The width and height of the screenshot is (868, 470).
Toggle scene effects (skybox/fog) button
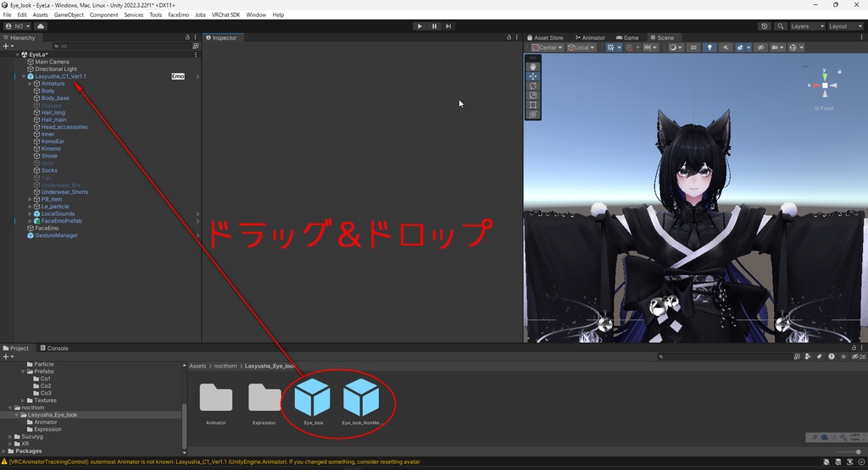tap(739, 47)
